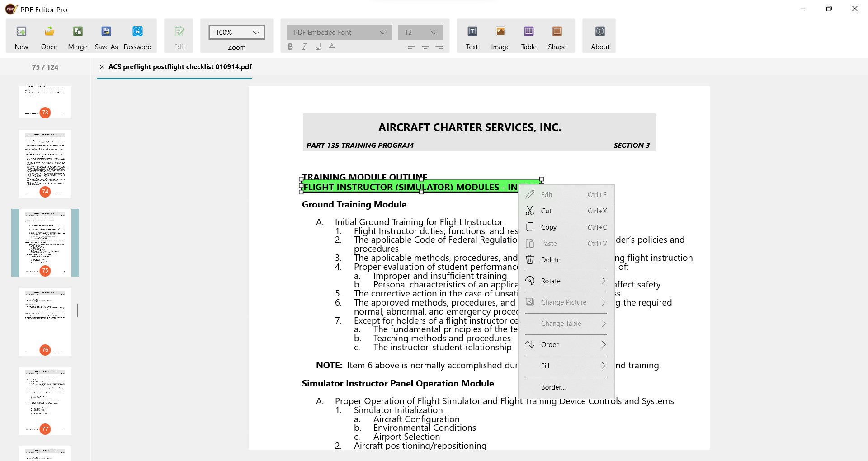Click the PDF Editor Pro app logo
868x461 pixels.
point(11,9)
